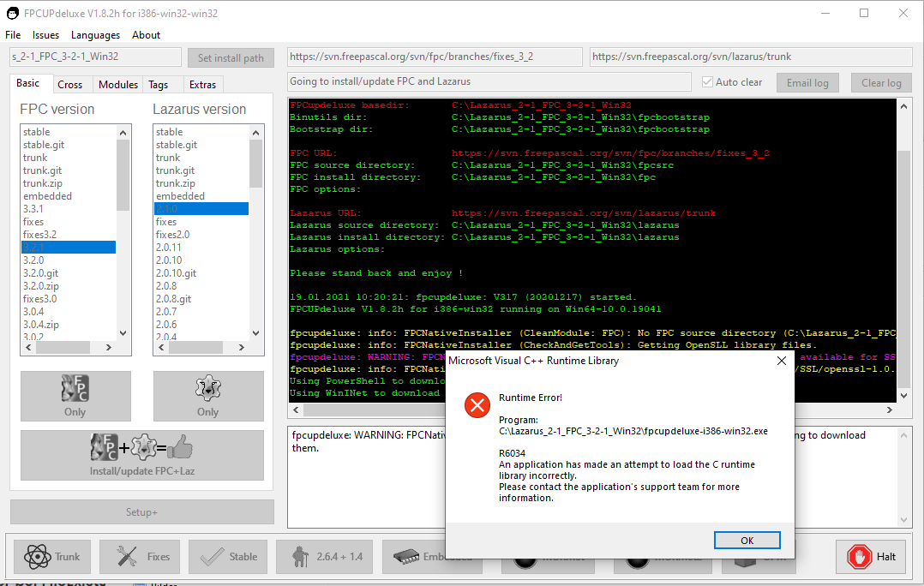This screenshot has width=924, height=586.
Task: Hit the Halt stop-sign button
Action: [871, 557]
